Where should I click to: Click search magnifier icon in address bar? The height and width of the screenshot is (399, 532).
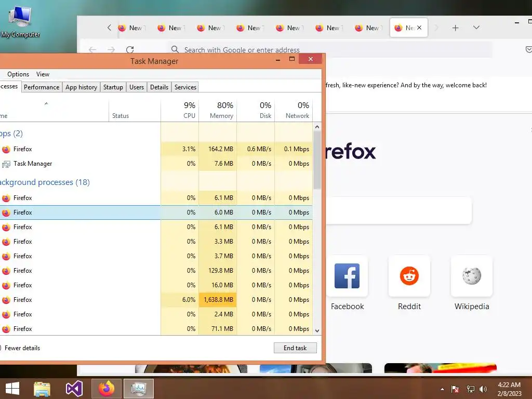pos(175,49)
